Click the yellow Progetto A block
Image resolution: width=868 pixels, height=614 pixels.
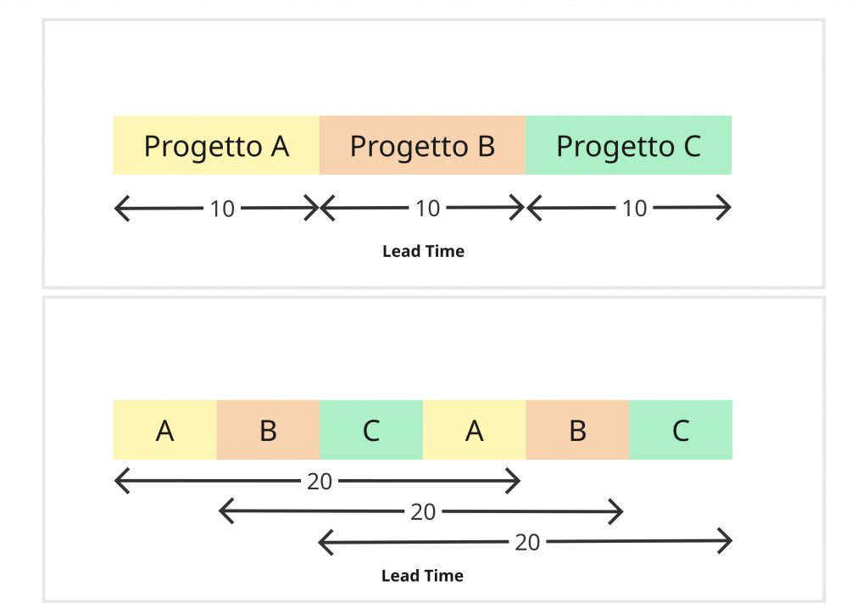(216, 146)
